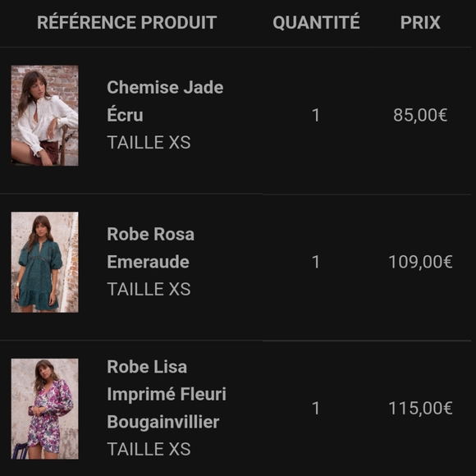Click the 115,00€ price
Screen dimensions: 476x476
click(420, 409)
